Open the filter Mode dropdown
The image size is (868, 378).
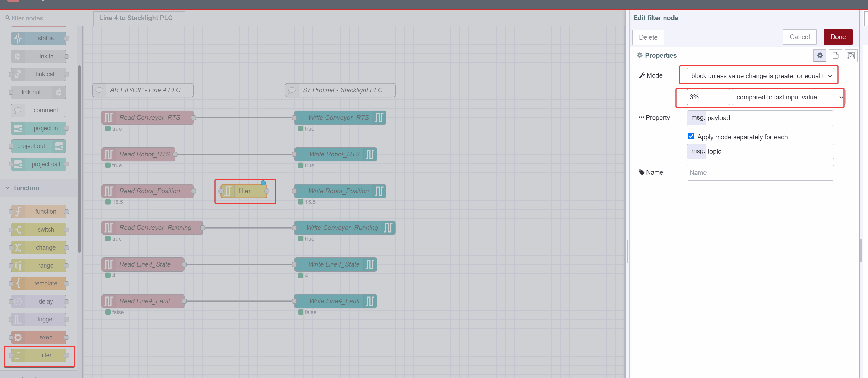point(759,75)
